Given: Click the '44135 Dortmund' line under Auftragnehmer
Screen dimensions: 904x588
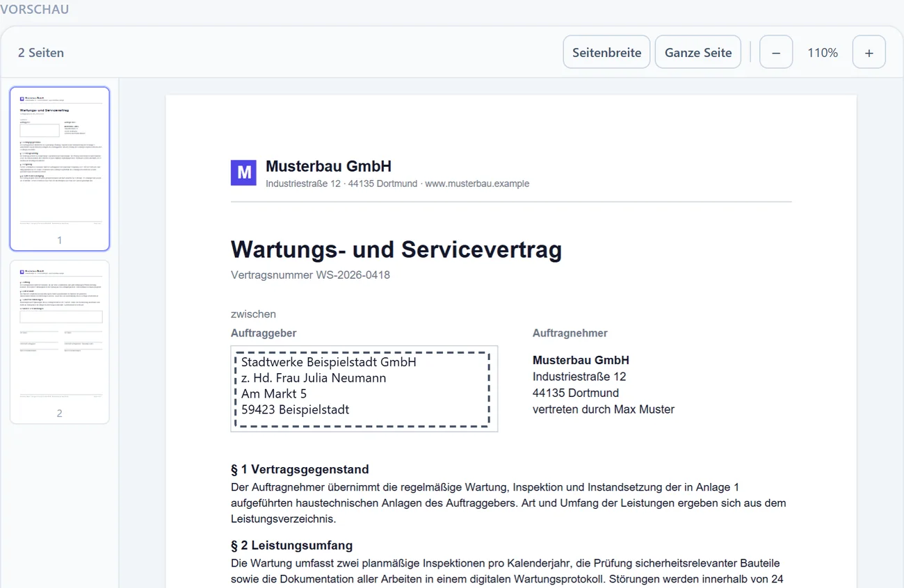Looking at the screenshot, I should point(576,393).
